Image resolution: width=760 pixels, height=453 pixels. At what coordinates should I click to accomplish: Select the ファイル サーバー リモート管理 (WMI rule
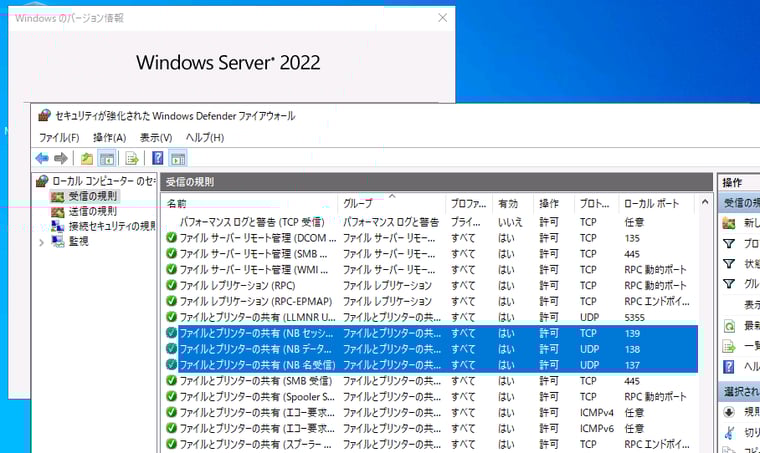click(253, 269)
